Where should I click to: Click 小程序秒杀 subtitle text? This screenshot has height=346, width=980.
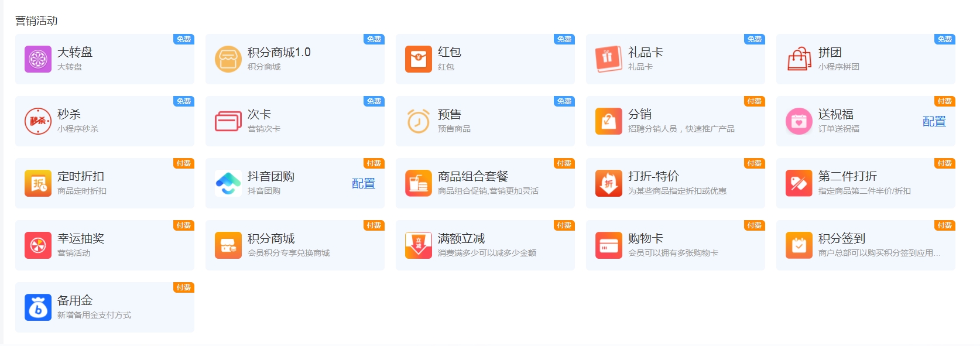[x=78, y=129]
